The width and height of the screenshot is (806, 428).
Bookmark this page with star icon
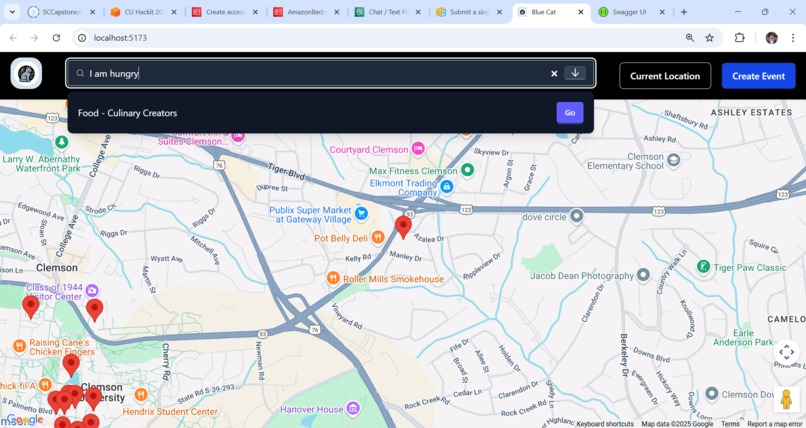click(709, 38)
